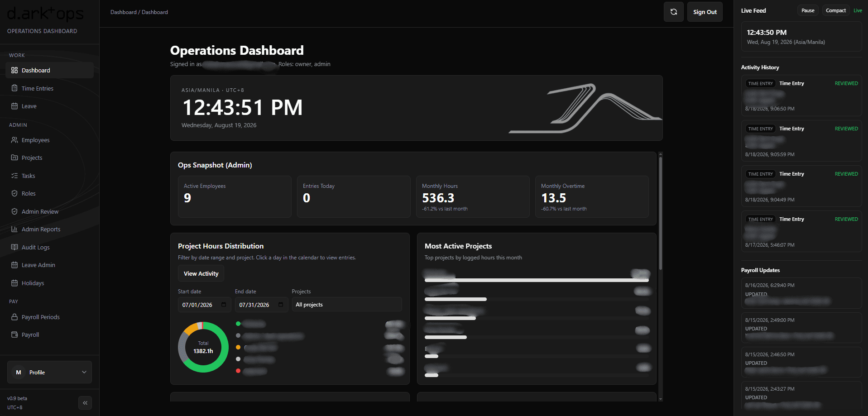
Task: Open payroll update from 8/15/2026 2:49:00 PM
Action: tap(801, 328)
